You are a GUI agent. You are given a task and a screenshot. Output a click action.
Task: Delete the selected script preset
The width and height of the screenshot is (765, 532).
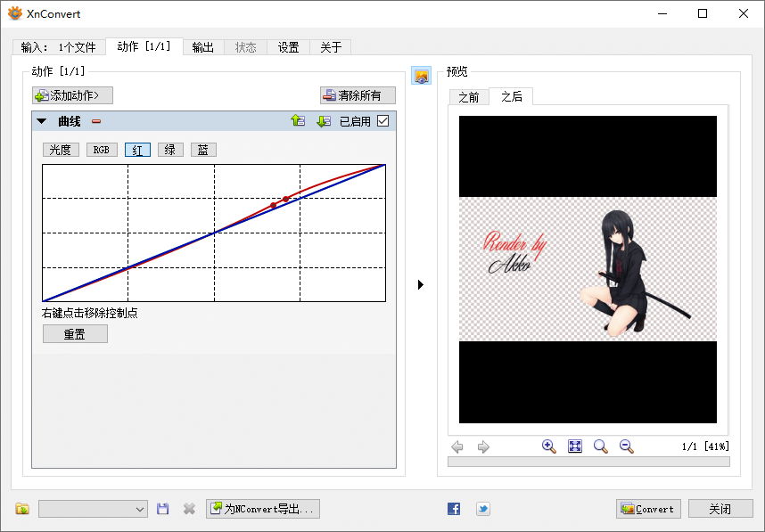pos(189,509)
